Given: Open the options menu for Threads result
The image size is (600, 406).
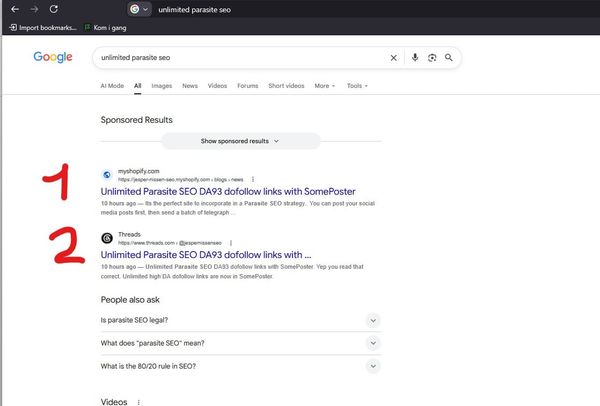Looking at the screenshot, I should [x=231, y=243].
